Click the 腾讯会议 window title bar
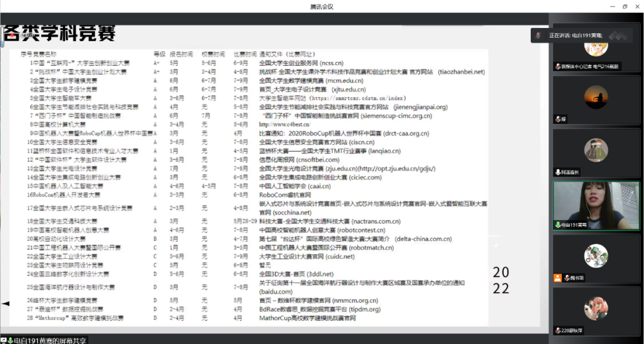 (x=322, y=7)
